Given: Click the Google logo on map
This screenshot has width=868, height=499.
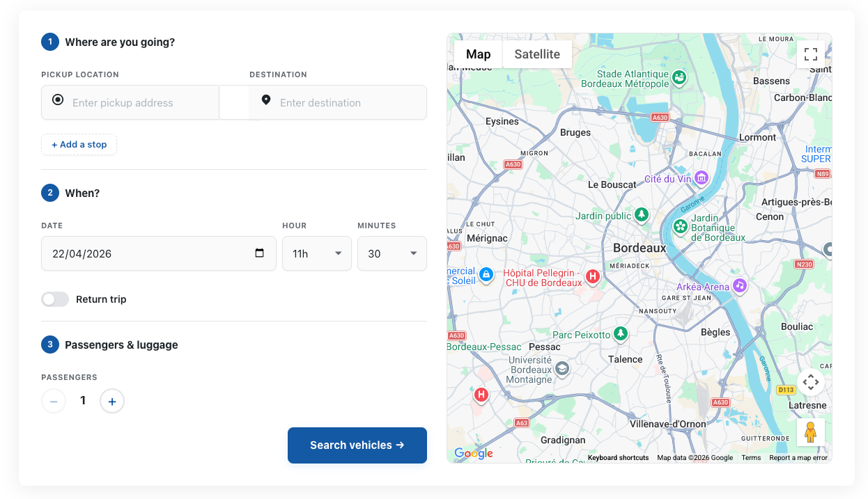Looking at the screenshot, I should pos(474,454).
